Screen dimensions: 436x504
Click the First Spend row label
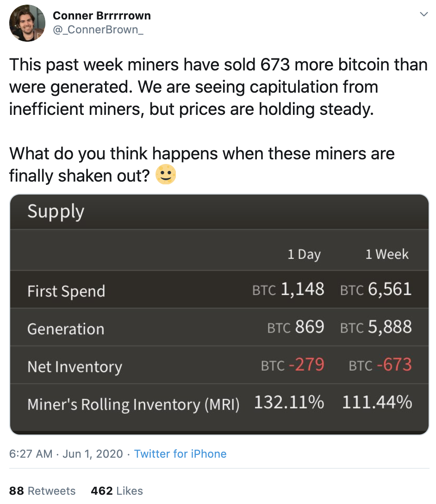click(x=66, y=291)
